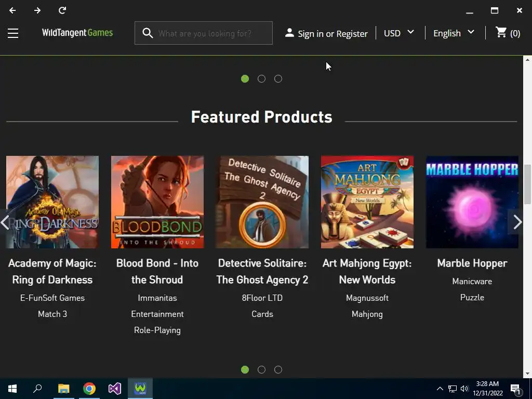
Task: Click the Mahjong genre label
Action: (x=367, y=314)
